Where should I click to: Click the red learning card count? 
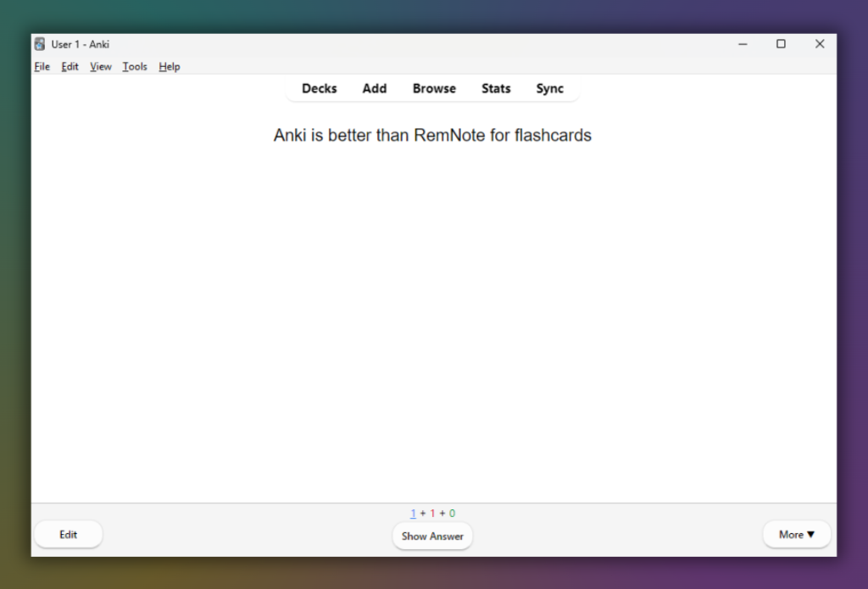(x=431, y=513)
